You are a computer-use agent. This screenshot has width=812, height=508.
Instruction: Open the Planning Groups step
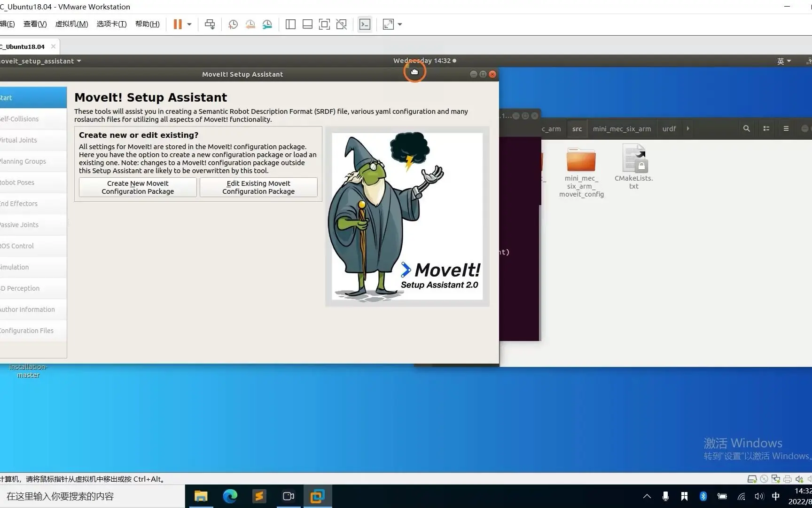[x=33, y=161]
